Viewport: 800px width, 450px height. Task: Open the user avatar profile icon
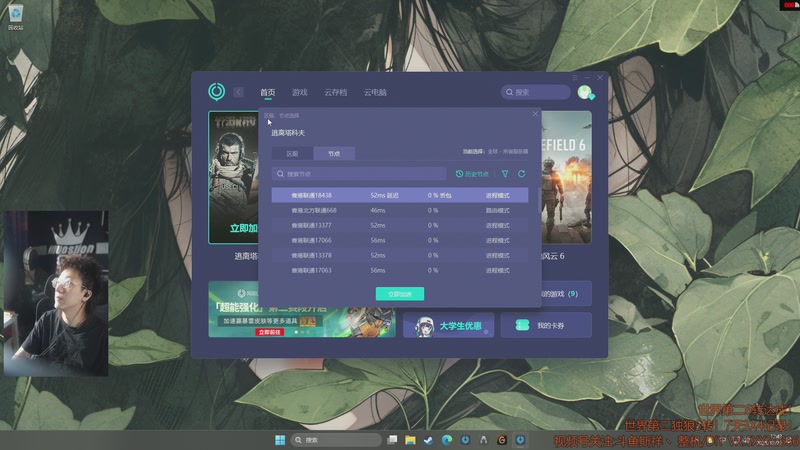[585, 92]
